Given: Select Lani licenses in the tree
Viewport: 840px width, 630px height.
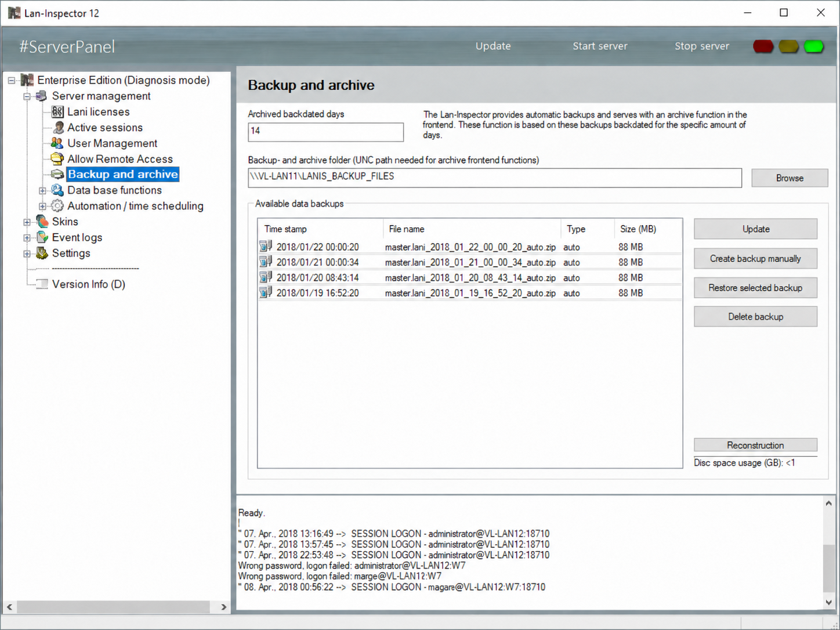Looking at the screenshot, I should point(99,111).
